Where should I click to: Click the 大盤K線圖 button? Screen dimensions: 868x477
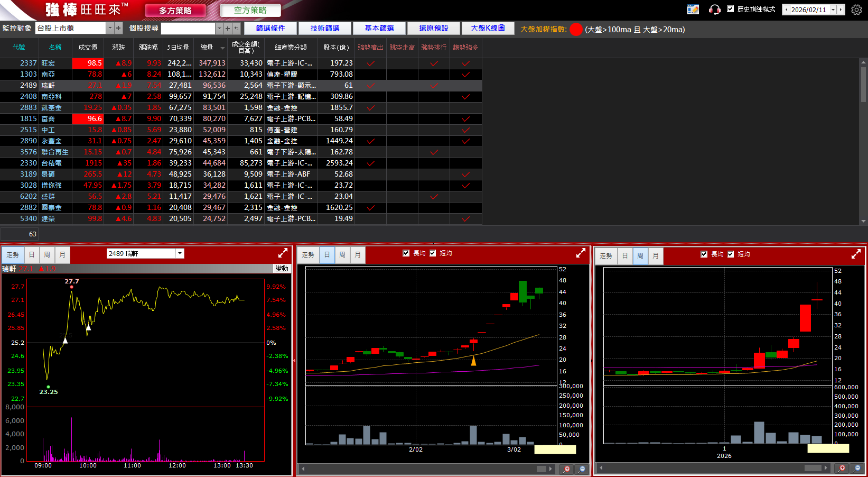pyautogui.click(x=488, y=28)
